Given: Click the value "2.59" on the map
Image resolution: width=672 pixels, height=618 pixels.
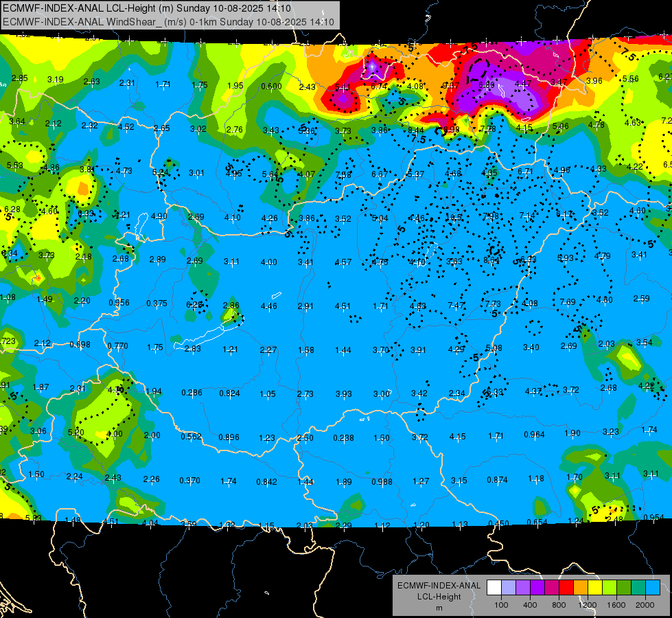Looking at the screenshot, I should 641,298.
